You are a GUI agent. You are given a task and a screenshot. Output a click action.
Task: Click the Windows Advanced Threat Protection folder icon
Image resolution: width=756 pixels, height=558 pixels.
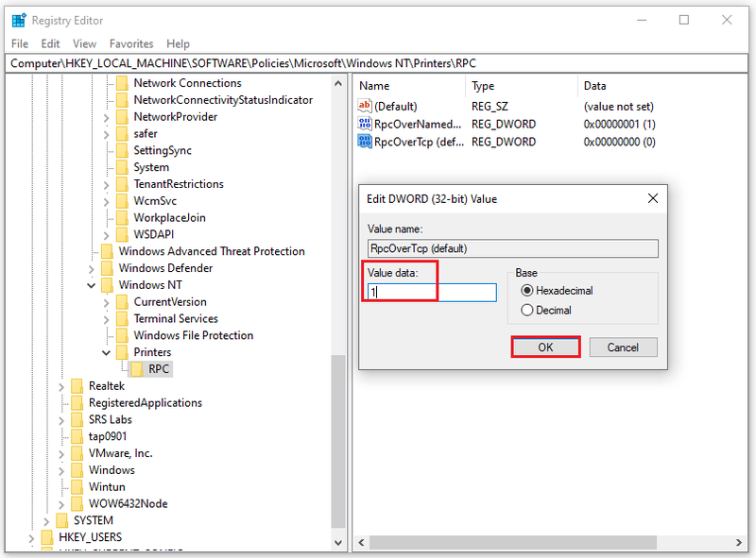pos(108,251)
